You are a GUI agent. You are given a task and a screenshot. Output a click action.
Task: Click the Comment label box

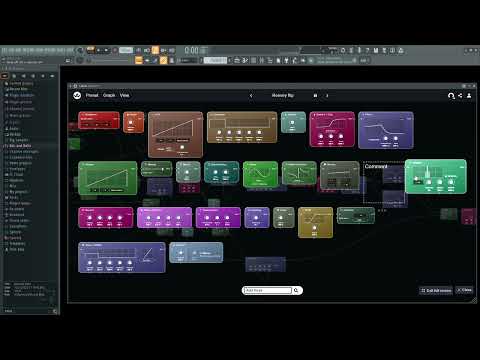(376, 166)
